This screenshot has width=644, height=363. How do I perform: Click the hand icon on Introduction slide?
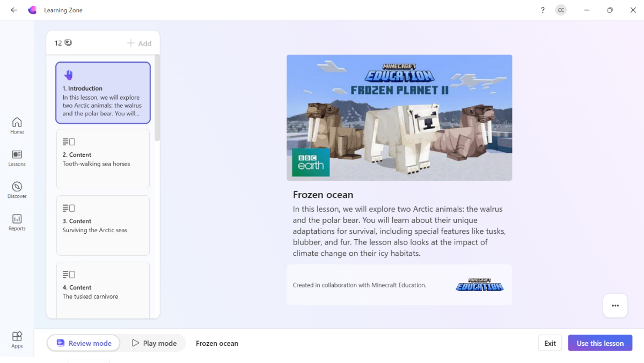point(68,75)
